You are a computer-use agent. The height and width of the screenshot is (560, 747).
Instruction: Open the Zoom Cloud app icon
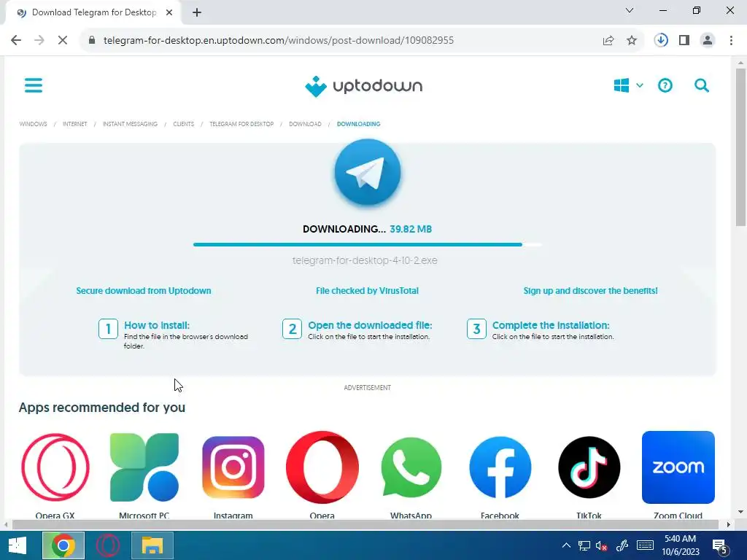tap(678, 467)
